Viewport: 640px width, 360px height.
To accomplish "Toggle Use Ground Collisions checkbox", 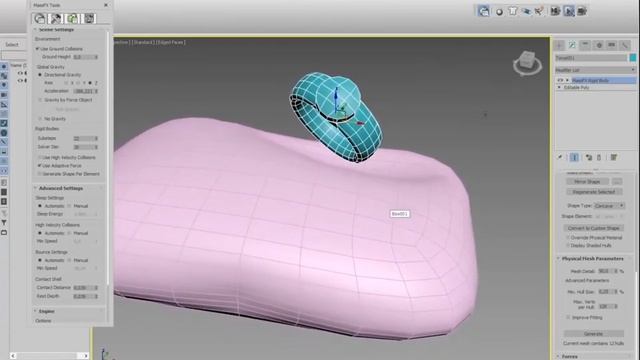I will 37,49.
